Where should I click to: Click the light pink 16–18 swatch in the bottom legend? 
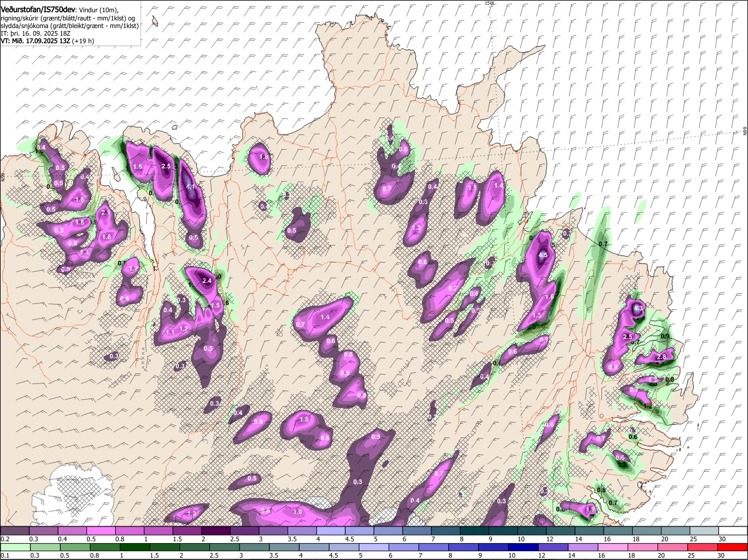[x=614, y=547]
